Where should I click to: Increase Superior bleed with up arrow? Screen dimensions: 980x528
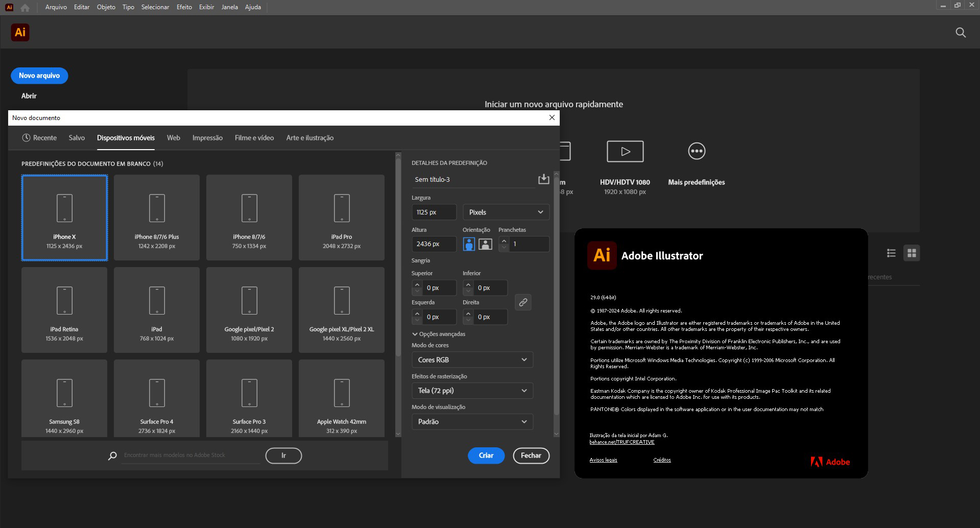point(417,284)
